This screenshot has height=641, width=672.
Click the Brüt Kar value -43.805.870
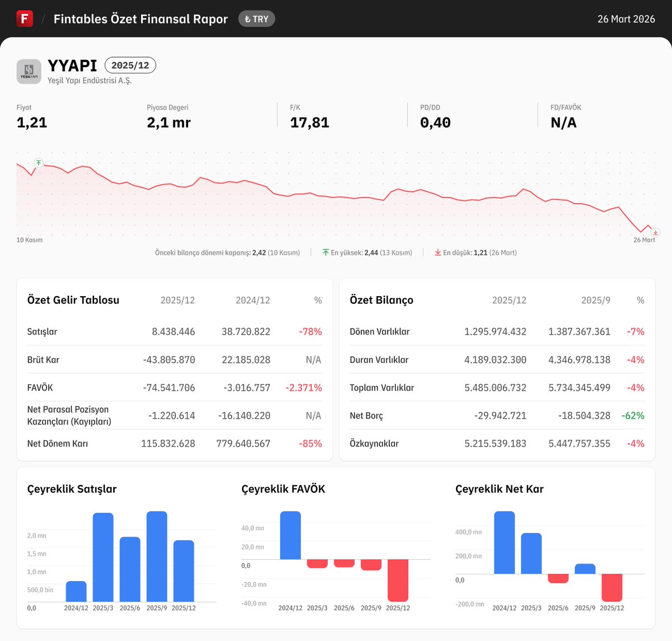tap(169, 359)
